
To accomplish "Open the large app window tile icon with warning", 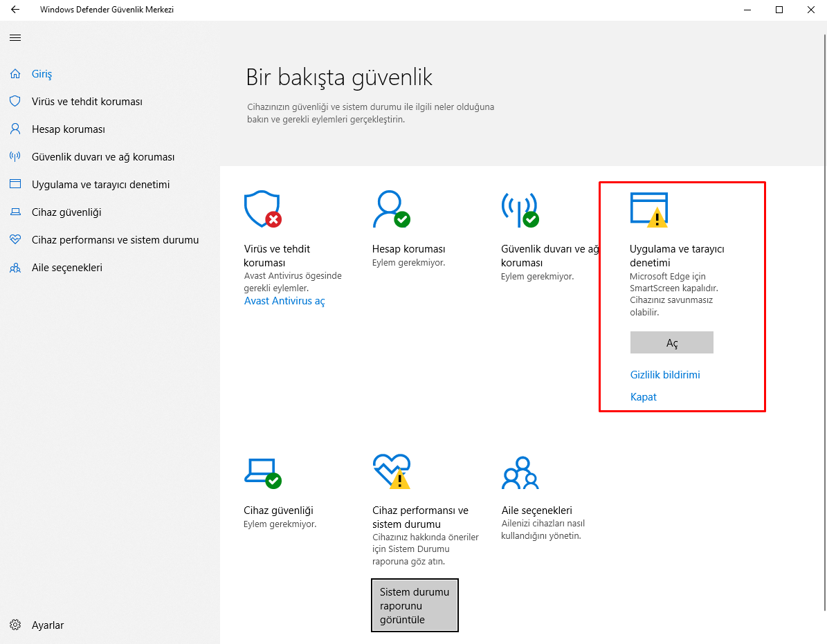I will click(649, 210).
